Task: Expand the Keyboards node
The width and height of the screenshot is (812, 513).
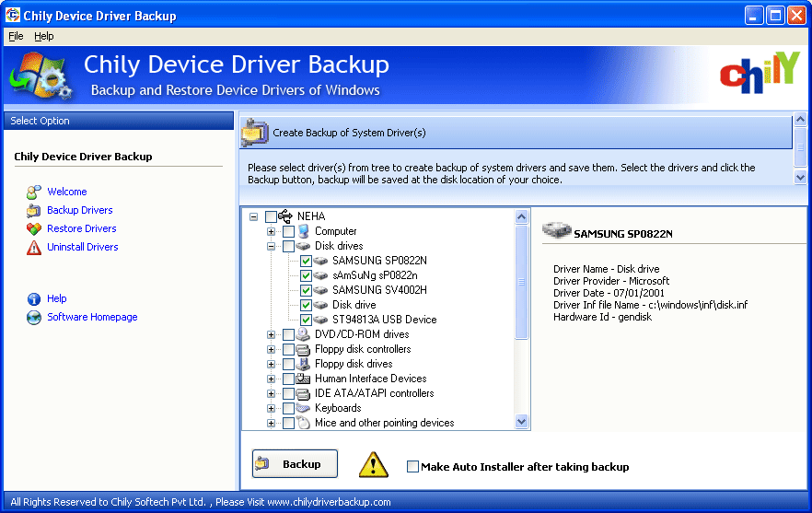Action: (x=271, y=408)
